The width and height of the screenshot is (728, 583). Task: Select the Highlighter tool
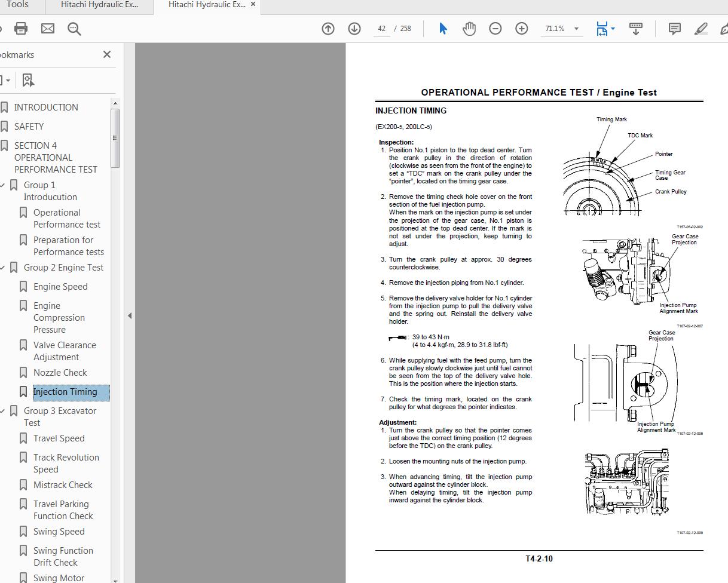pyautogui.click(x=701, y=28)
